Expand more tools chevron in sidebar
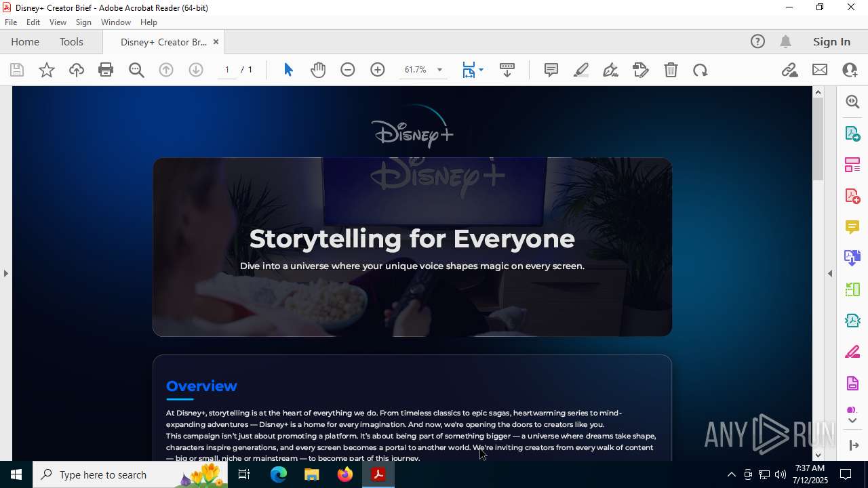Viewport: 868px width, 488px height. (852, 421)
